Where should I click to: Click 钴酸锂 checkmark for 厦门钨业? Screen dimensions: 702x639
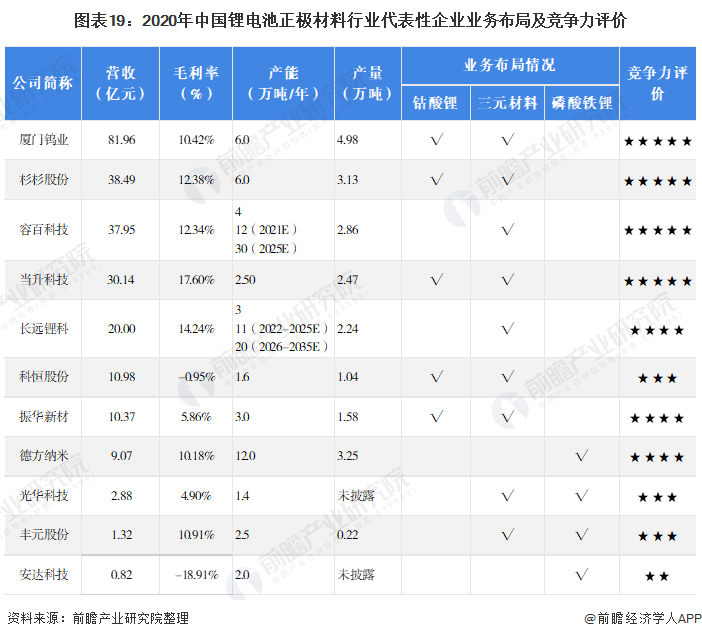(x=437, y=140)
